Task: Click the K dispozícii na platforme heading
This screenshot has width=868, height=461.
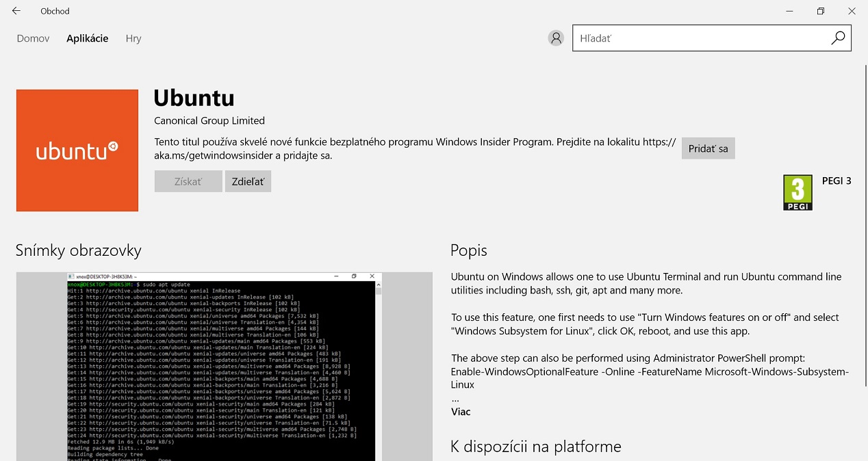Action: pos(536,447)
